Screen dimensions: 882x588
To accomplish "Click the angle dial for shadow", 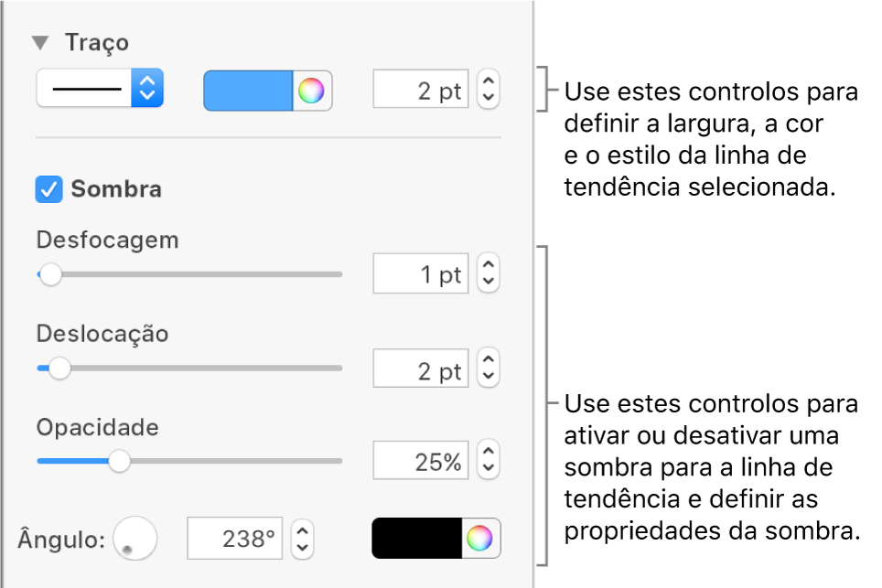I will [134, 539].
